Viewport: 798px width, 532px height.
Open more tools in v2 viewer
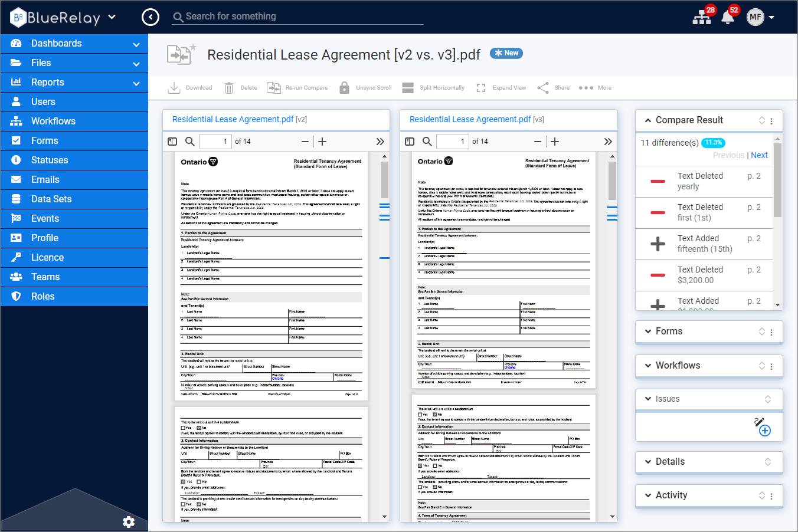[x=380, y=142]
